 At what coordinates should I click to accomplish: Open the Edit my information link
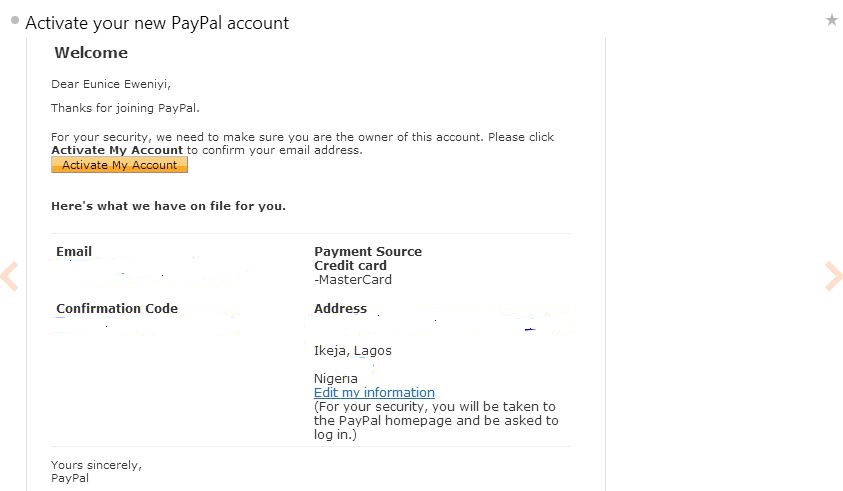click(x=374, y=393)
